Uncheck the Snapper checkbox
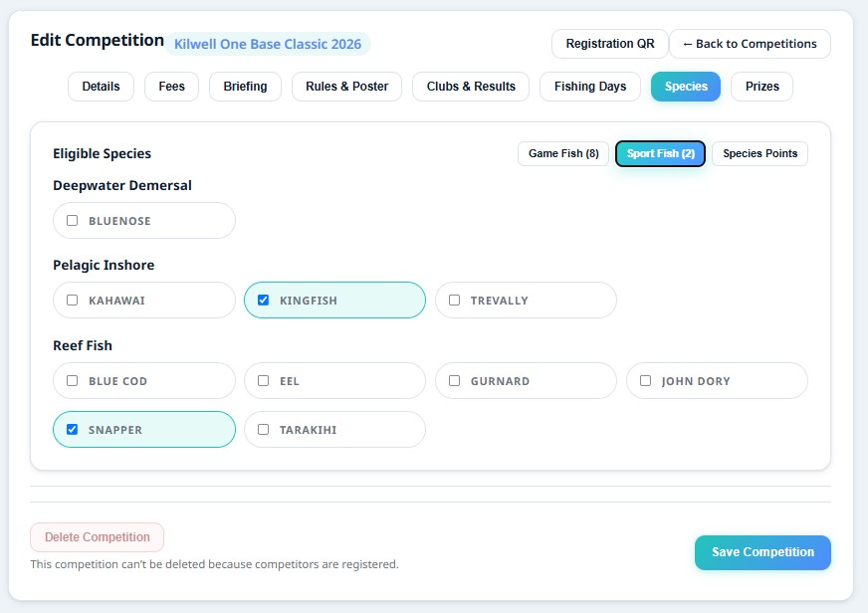868x613 pixels. coord(72,429)
